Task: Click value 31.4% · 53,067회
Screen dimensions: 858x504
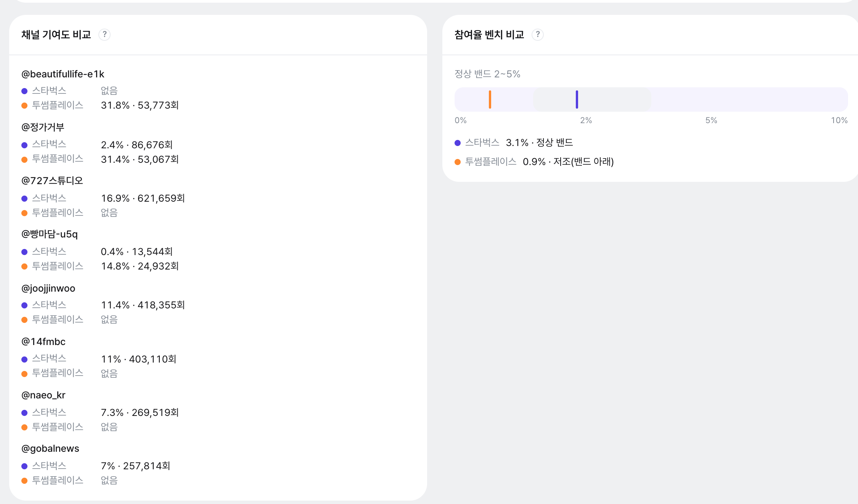Action: point(140,159)
